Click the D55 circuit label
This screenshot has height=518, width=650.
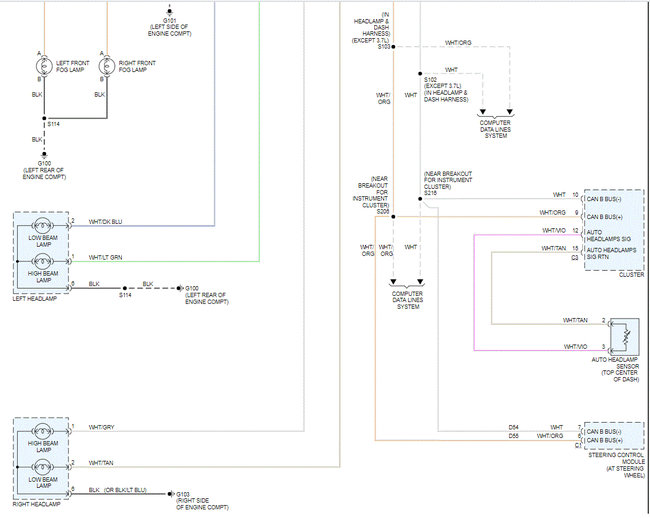point(513,436)
